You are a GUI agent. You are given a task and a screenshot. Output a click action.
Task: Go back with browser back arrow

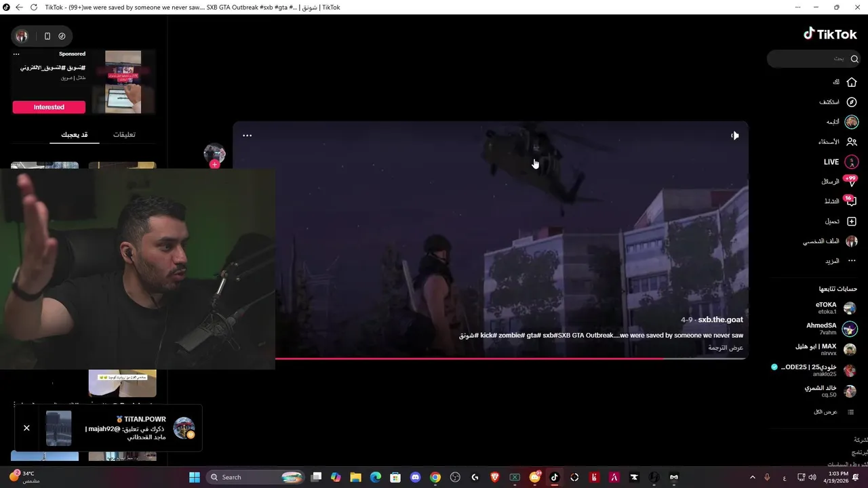pos(19,7)
